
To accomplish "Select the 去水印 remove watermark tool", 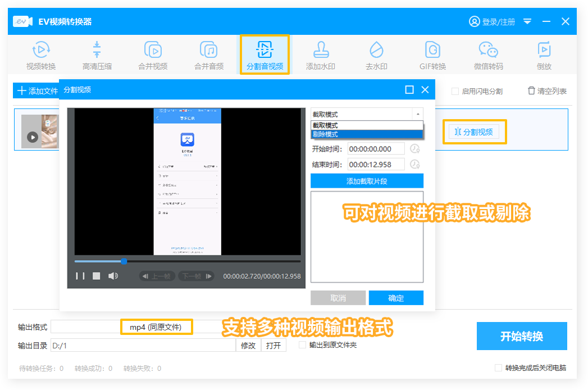I will point(376,56).
